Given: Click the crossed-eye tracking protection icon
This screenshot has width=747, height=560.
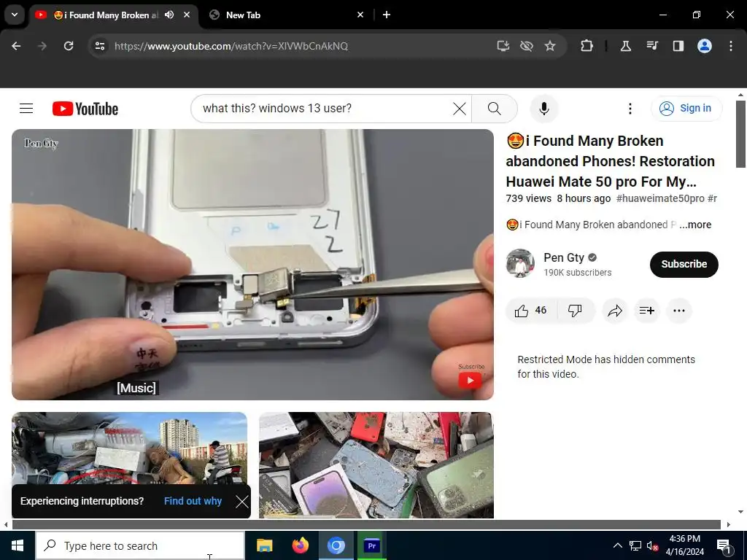Looking at the screenshot, I should tap(527, 46).
